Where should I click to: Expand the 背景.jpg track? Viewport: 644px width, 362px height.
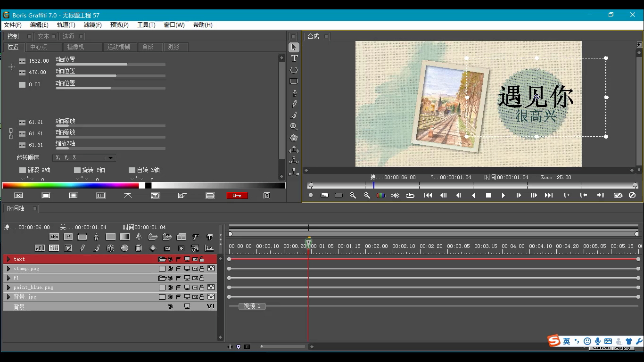pyautogui.click(x=8, y=297)
